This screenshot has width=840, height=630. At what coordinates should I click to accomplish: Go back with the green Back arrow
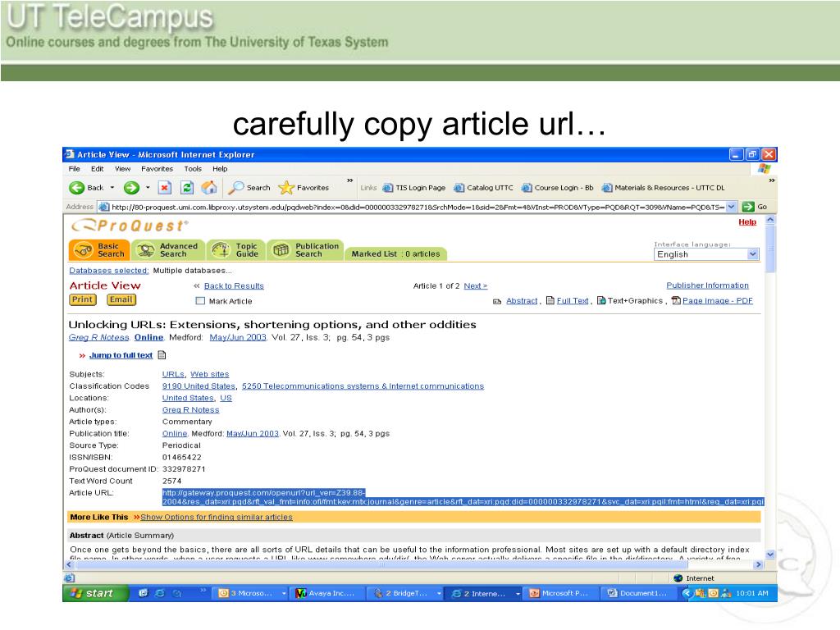pos(77,188)
